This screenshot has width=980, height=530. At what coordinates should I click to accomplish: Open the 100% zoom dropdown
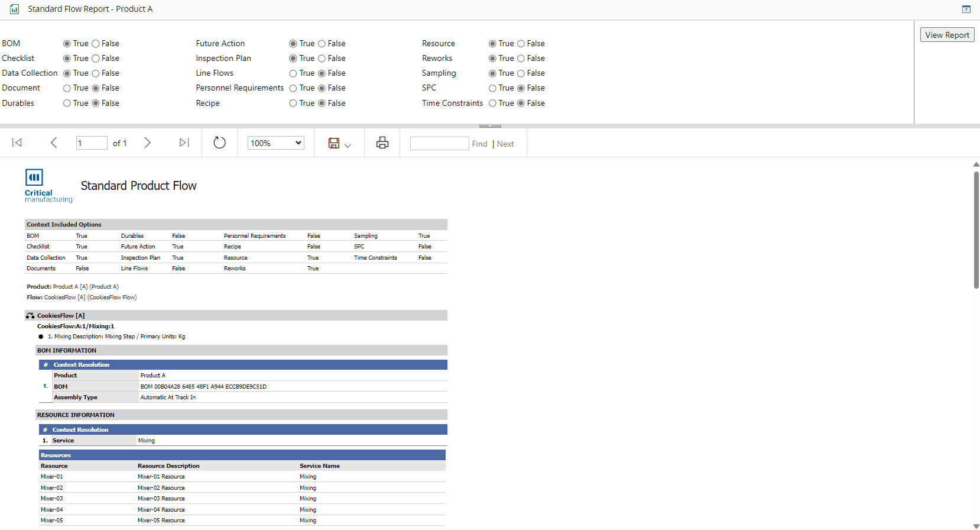(275, 143)
